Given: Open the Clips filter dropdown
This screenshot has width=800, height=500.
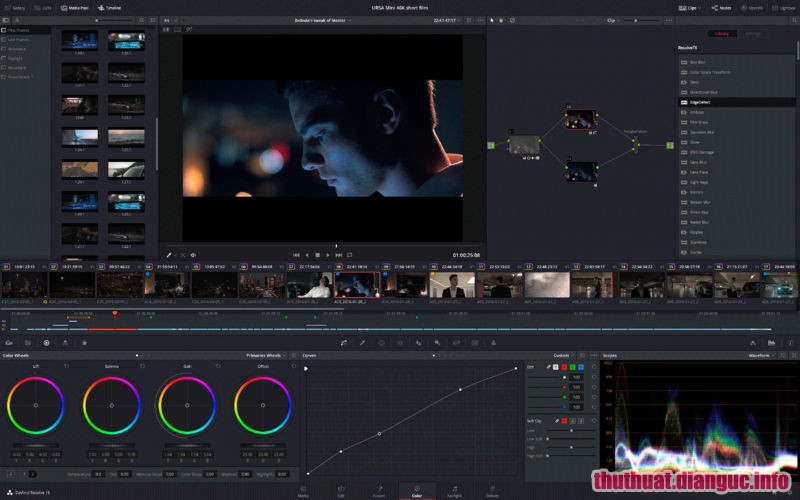Looking at the screenshot, I should tap(689, 8).
